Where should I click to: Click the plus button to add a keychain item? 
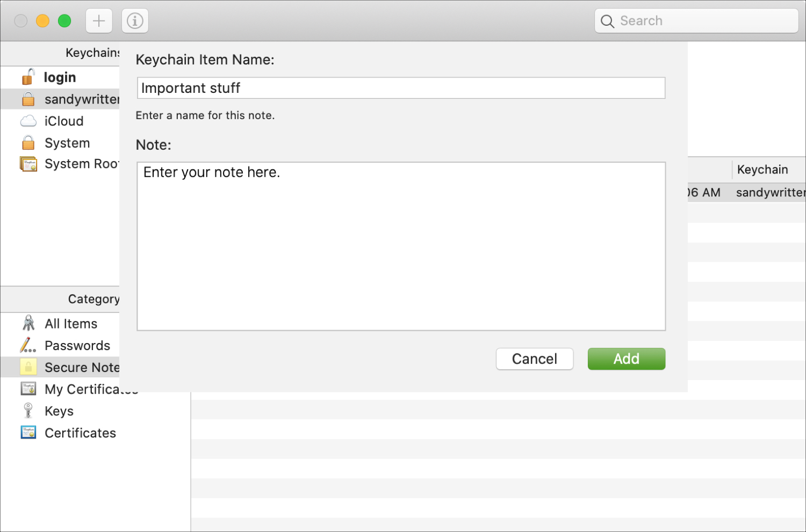pyautogui.click(x=99, y=21)
